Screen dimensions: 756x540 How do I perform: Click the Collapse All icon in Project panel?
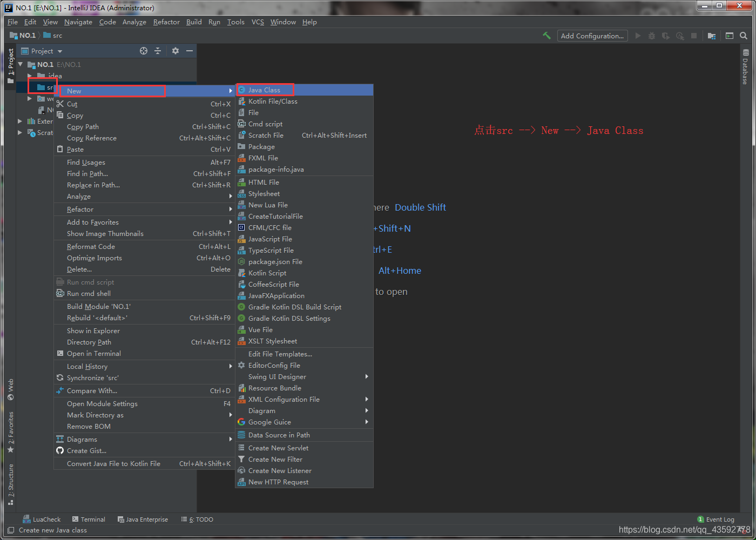(158, 51)
